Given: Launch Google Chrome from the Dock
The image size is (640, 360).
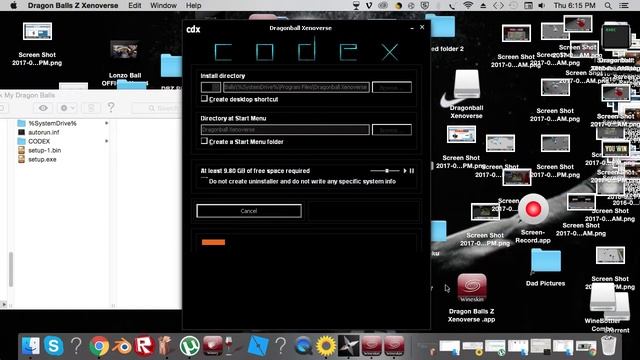Looking at the screenshot, I should pyautogui.click(x=99, y=347).
